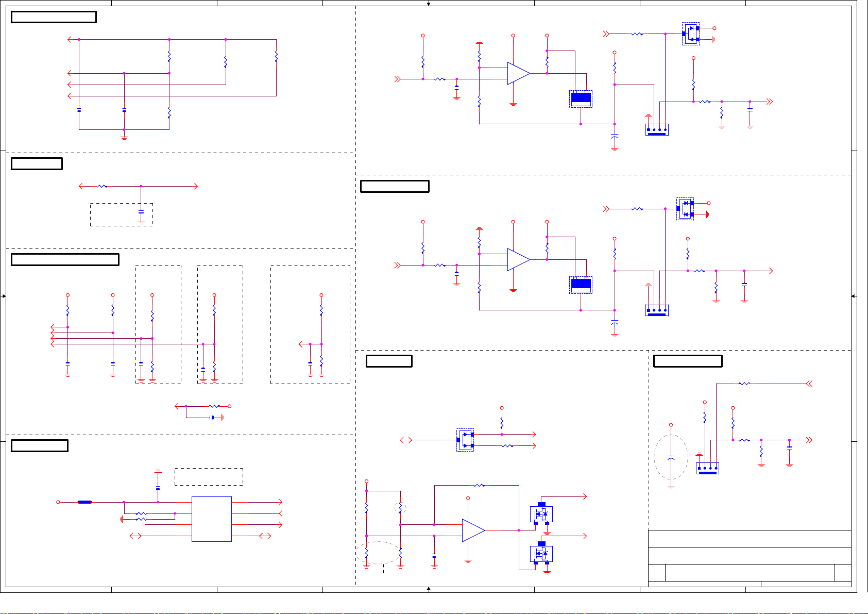Viewport: 868px width, 614px height.
Task: Click the solid blue ferrite bead symbol
Action: click(84, 502)
